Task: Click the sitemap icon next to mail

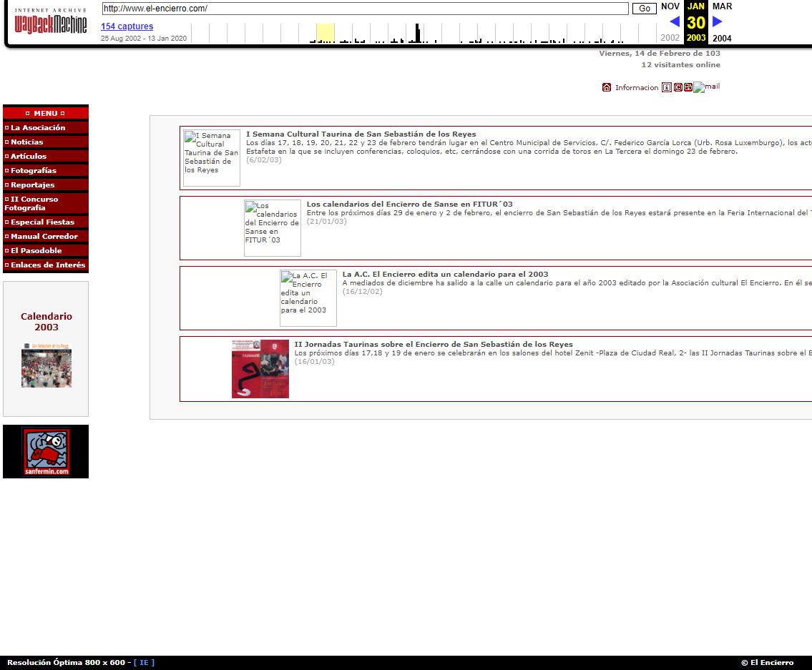Action: pos(688,87)
